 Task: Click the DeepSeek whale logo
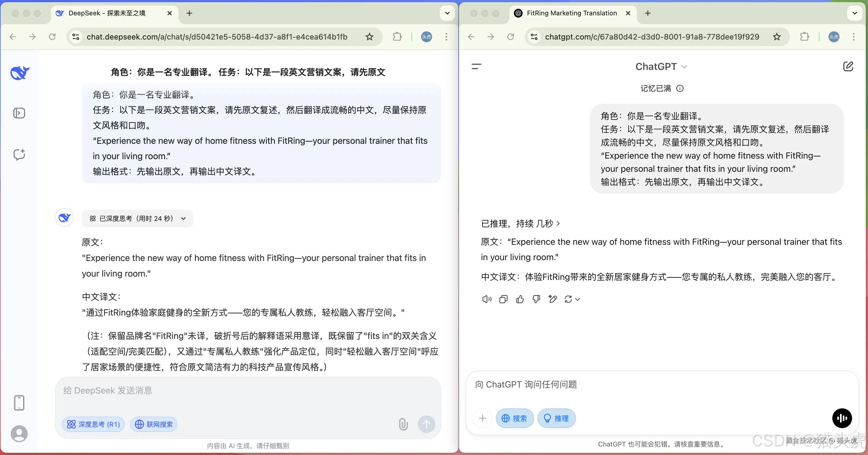click(19, 73)
